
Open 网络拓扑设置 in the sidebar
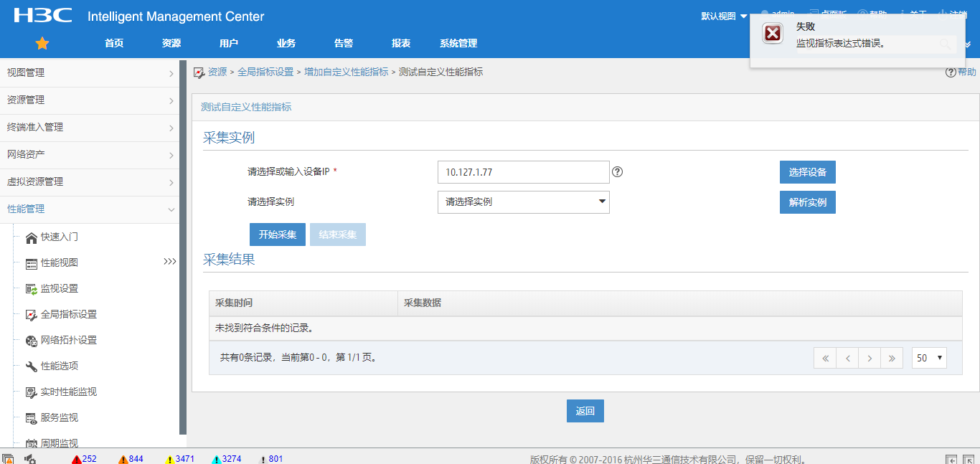click(68, 341)
